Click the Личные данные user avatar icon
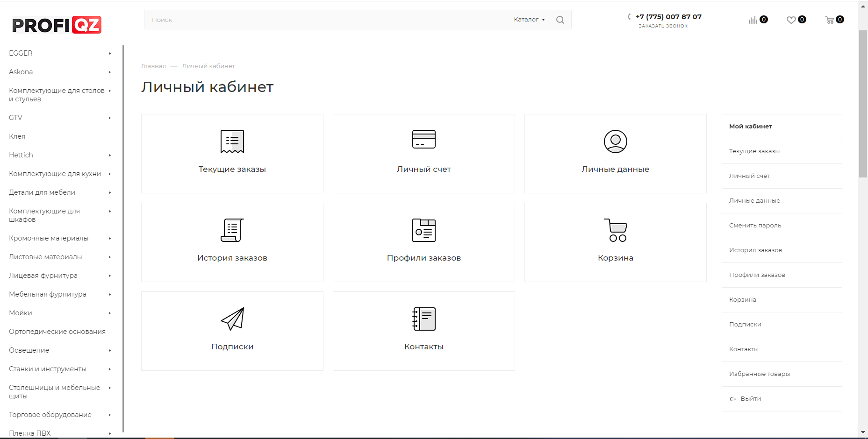This screenshot has width=868, height=439. coord(616,142)
